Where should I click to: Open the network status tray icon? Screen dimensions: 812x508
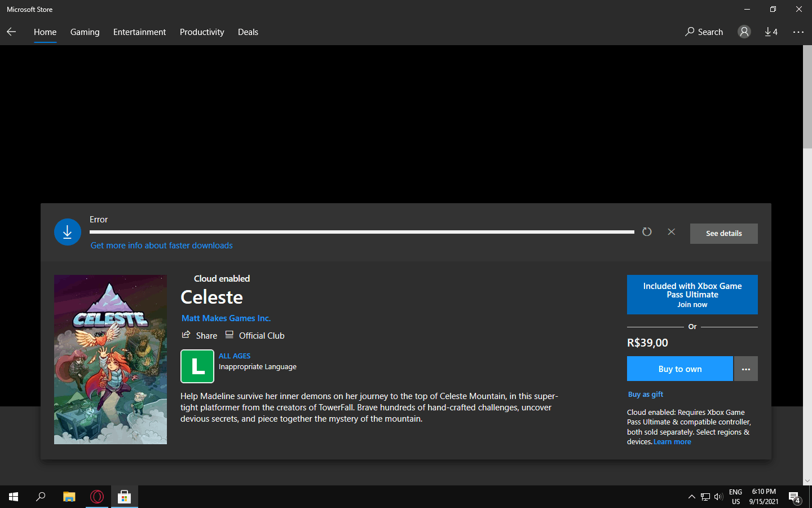[705, 497]
